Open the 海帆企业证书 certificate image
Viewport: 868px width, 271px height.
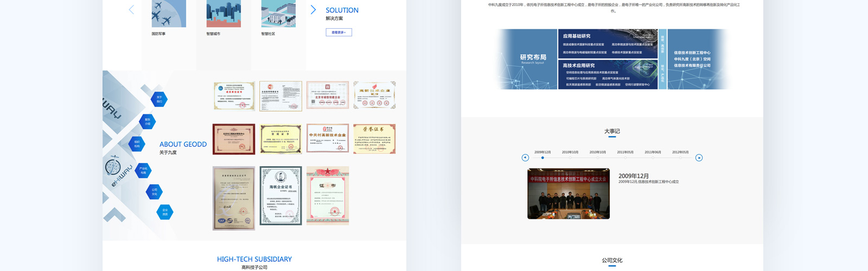point(280,196)
